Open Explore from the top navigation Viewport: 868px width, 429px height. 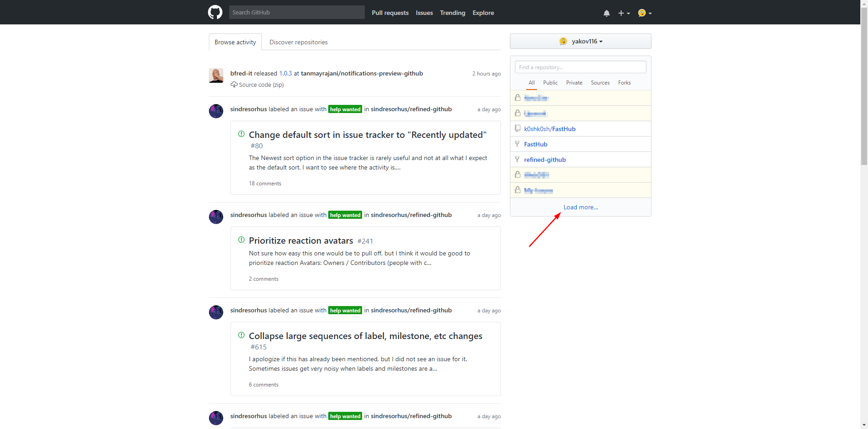pos(483,13)
